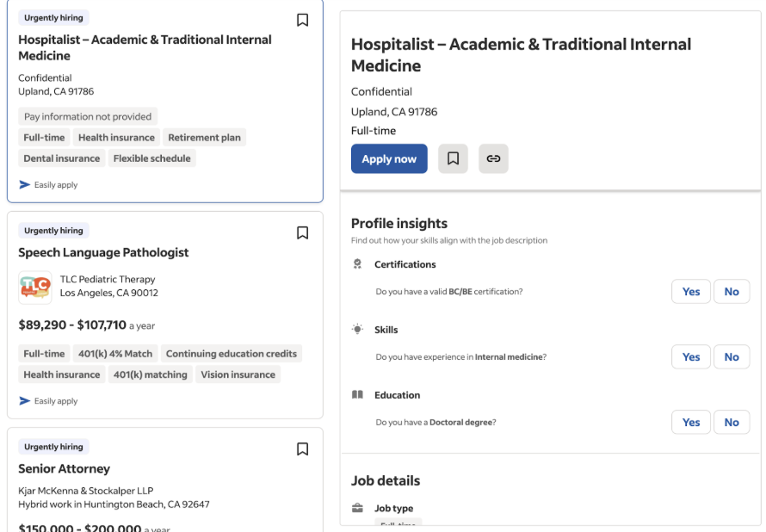
Task: Click the Education book icon
Action: (x=357, y=395)
